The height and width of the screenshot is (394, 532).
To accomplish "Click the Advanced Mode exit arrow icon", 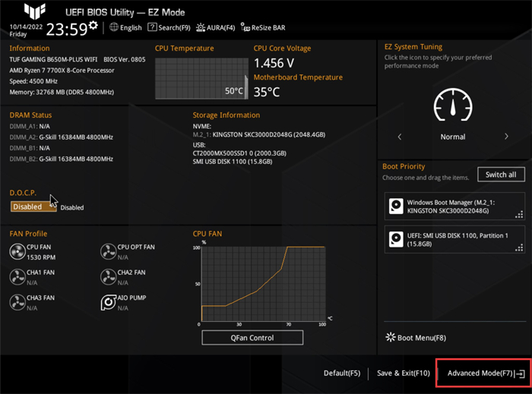I will (520, 374).
